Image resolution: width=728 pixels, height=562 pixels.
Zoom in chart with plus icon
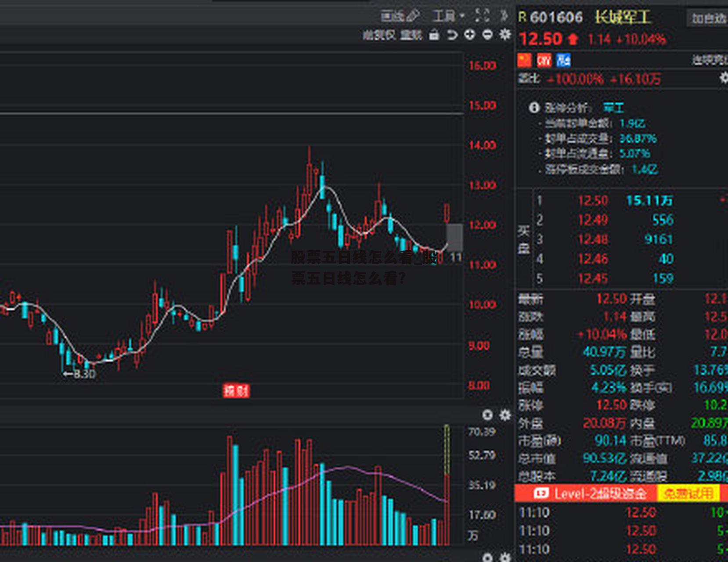[470, 34]
